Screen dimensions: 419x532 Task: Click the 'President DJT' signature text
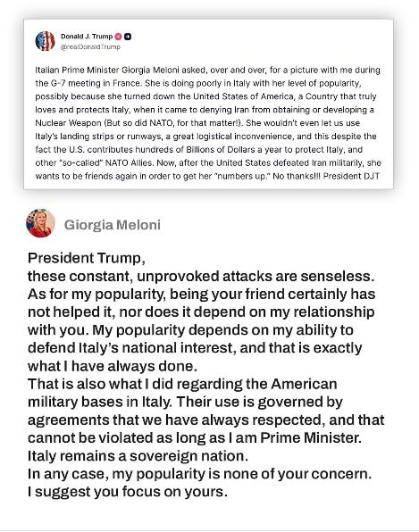[x=351, y=176]
